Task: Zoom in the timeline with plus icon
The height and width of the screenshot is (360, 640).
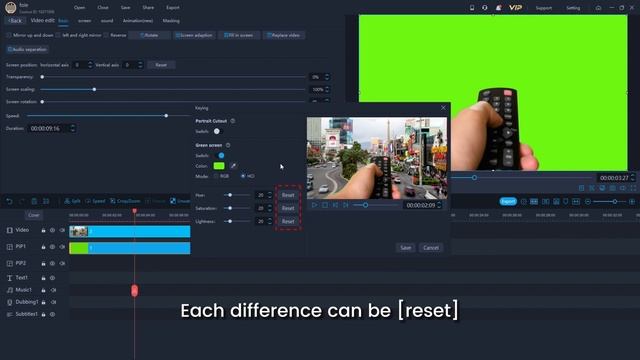Action: (x=632, y=202)
